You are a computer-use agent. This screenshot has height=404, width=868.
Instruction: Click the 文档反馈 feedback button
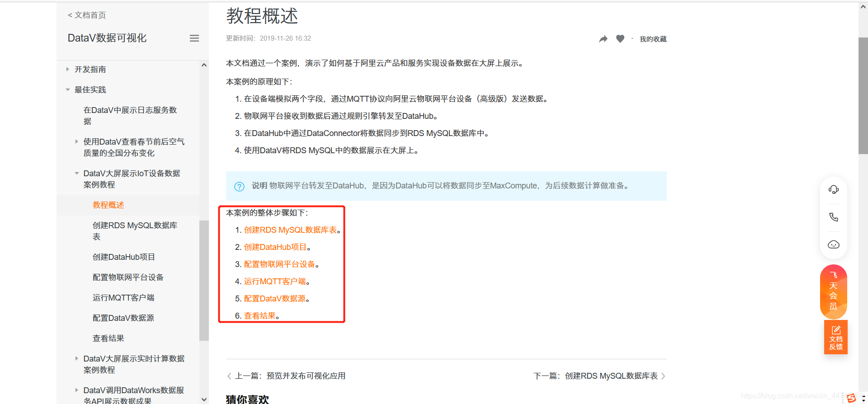click(x=835, y=338)
